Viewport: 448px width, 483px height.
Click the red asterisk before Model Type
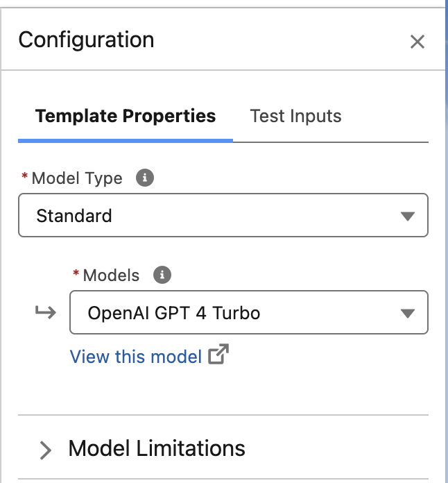coord(25,178)
